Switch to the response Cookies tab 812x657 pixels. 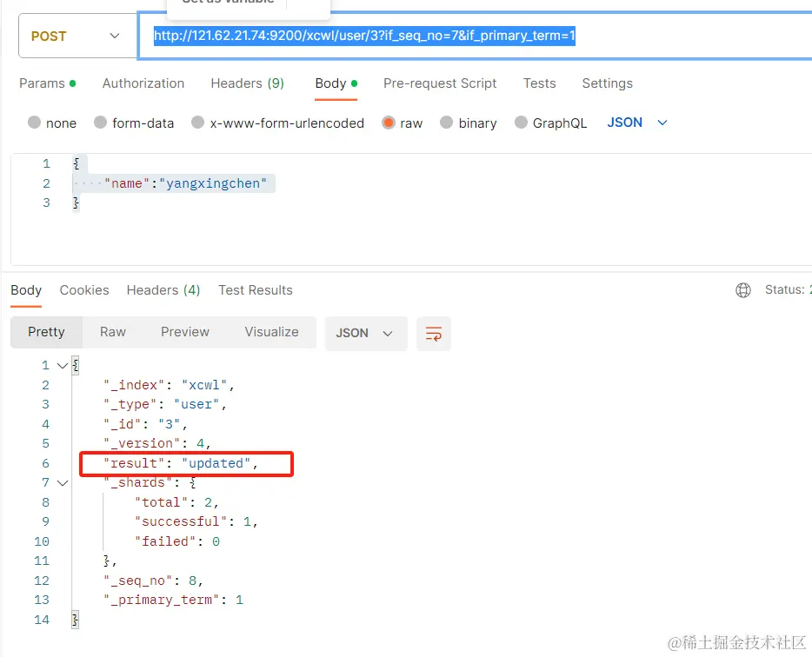point(84,290)
